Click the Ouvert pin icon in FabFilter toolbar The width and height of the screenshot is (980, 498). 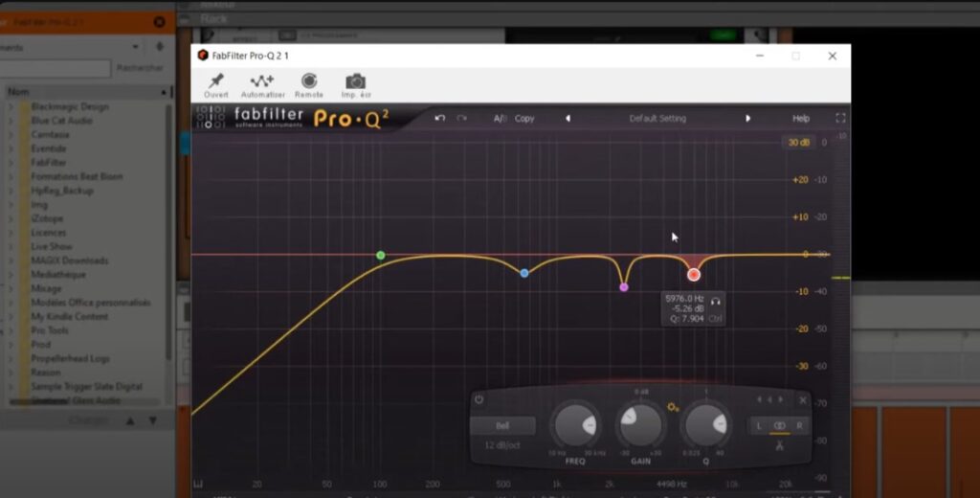(x=216, y=81)
